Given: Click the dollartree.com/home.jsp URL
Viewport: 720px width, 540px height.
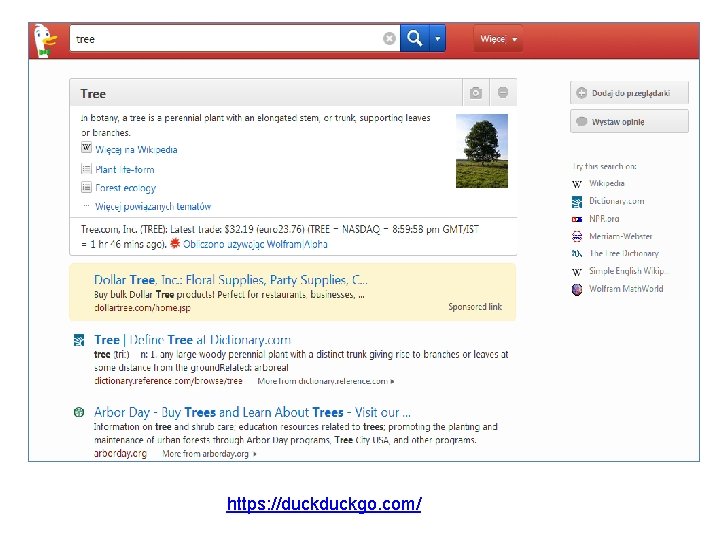Looking at the screenshot, I should tap(142, 308).
